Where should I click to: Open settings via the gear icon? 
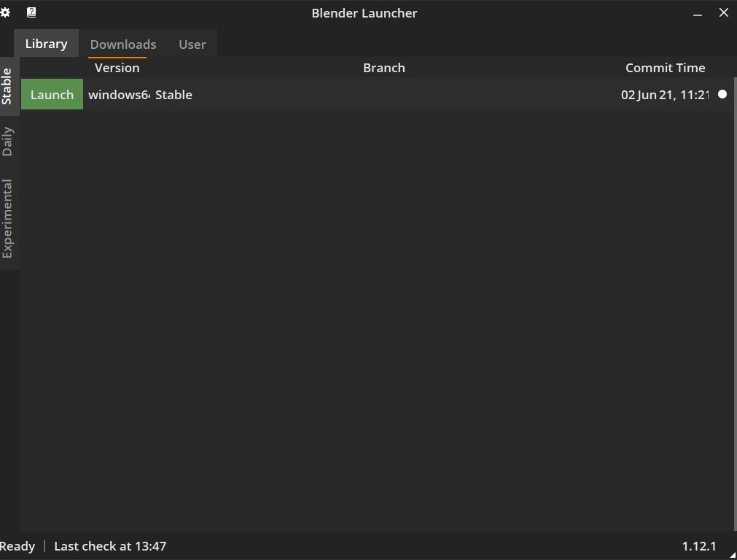click(x=5, y=12)
